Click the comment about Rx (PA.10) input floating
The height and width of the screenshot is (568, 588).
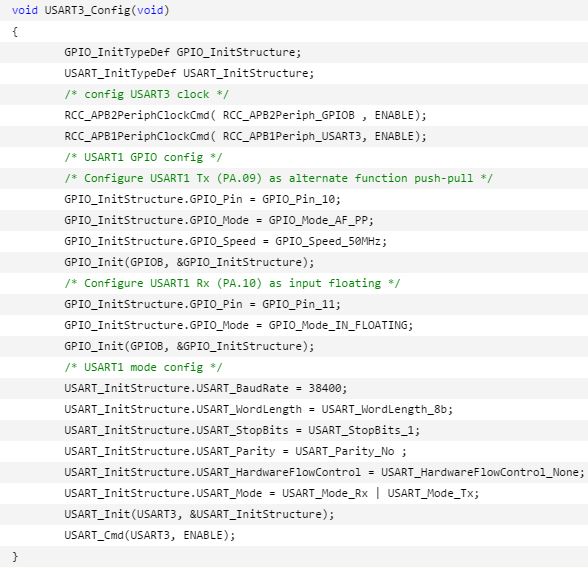pos(232,283)
